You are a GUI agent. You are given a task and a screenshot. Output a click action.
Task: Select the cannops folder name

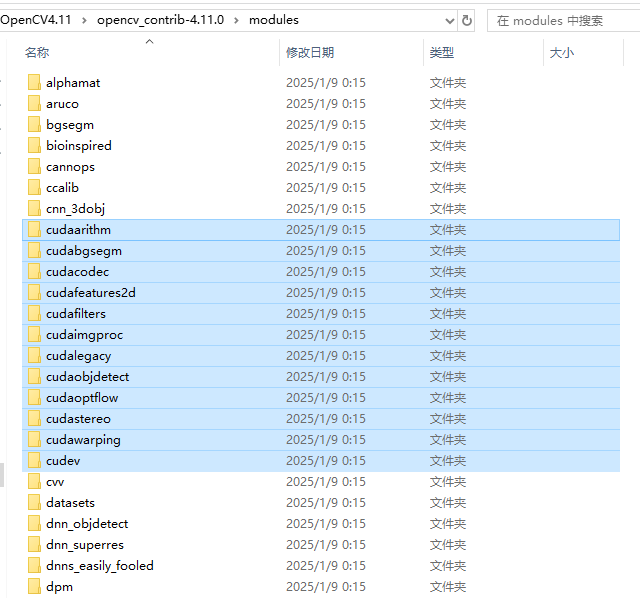point(70,167)
